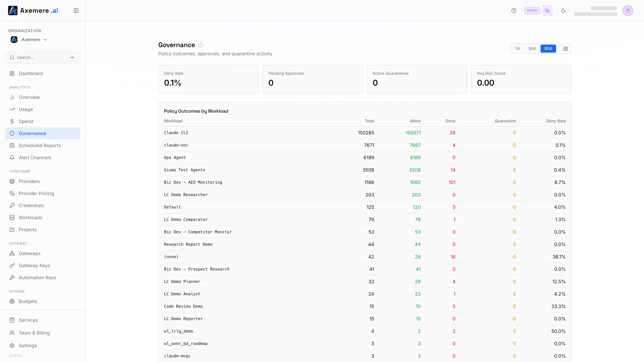This screenshot has height=362, width=644.
Task: Click the Team & Billing people icon
Action: tap(12, 333)
